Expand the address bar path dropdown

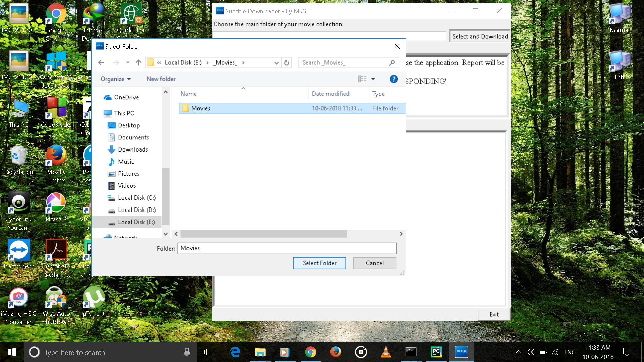pos(276,63)
